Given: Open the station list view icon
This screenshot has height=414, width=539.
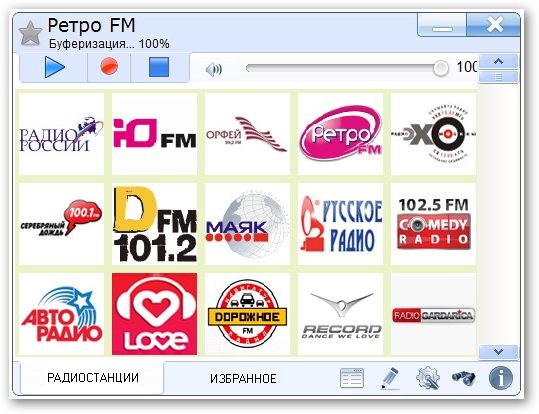Looking at the screenshot, I should [352, 378].
